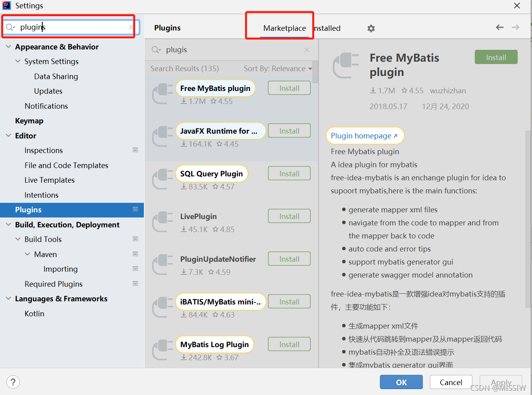
Task: Click the iBATIS/MyBatis mini plugin icon
Action: click(x=162, y=308)
